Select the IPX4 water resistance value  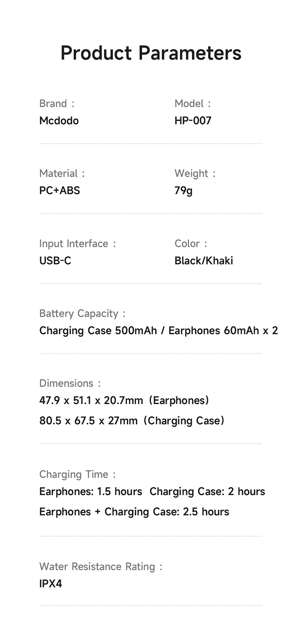[51, 584]
